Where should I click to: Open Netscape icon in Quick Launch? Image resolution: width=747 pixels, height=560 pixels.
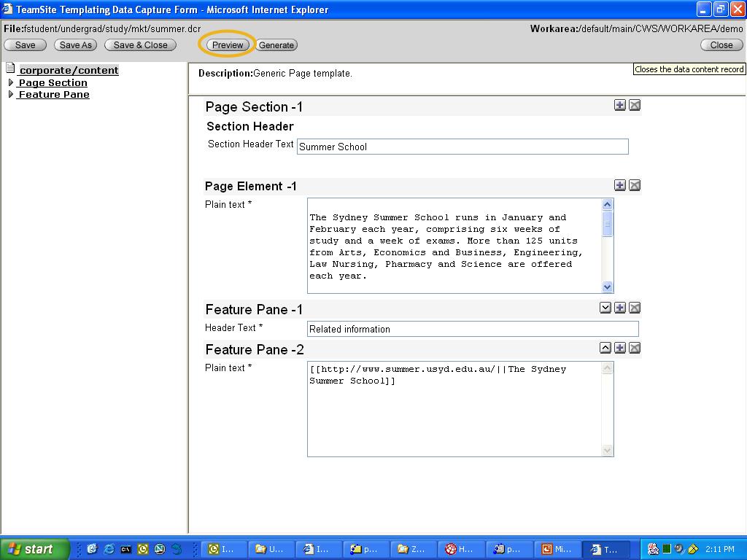coord(160,549)
